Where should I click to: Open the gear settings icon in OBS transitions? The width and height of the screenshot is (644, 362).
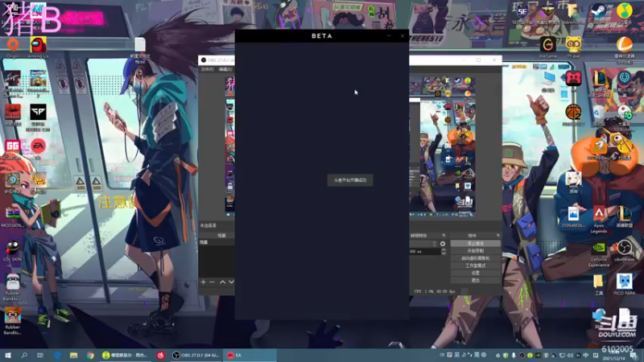(442, 244)
